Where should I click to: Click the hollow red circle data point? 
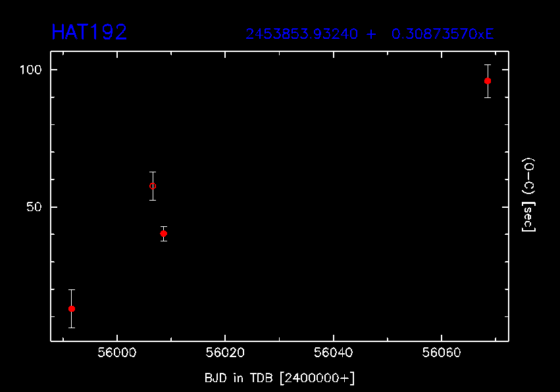tap(153, 186)
